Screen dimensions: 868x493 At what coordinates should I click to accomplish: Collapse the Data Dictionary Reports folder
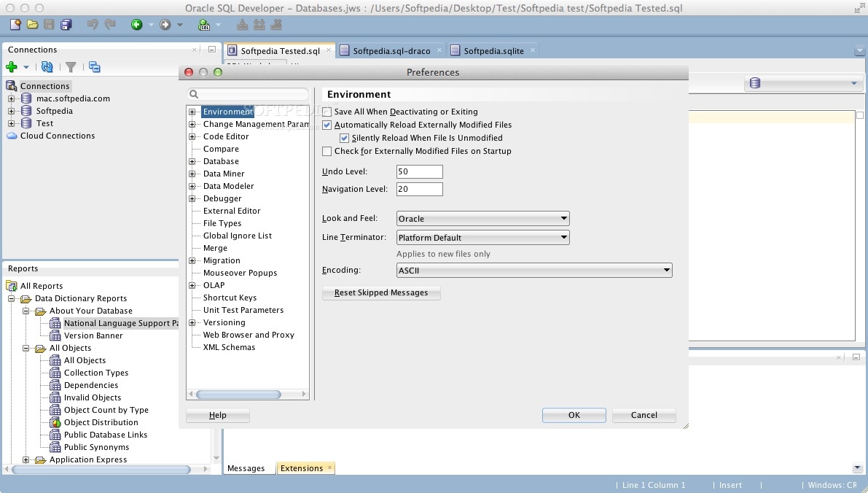click(11, 298)
